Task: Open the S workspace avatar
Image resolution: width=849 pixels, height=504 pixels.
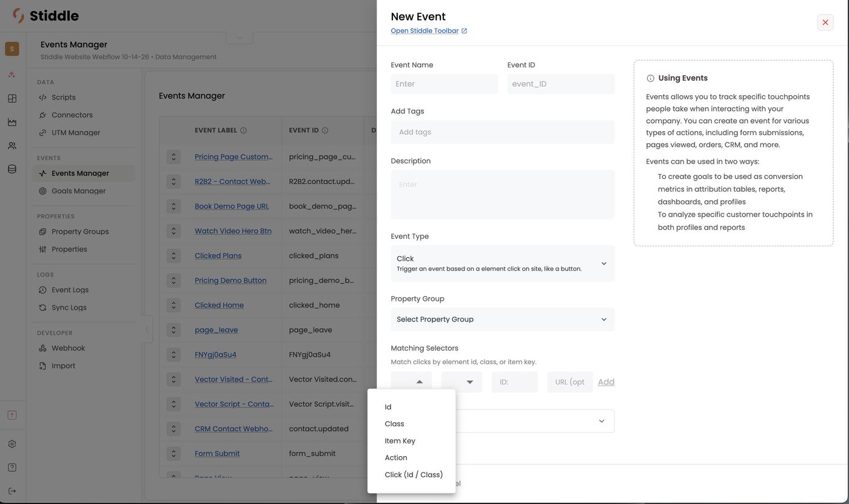Action: coord(12,49)
